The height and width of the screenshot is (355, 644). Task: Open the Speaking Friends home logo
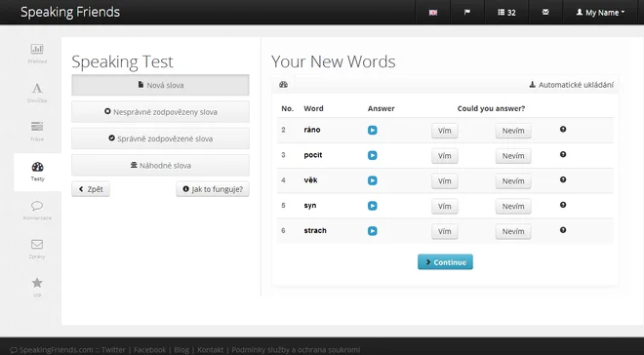[x=70, y=12]
